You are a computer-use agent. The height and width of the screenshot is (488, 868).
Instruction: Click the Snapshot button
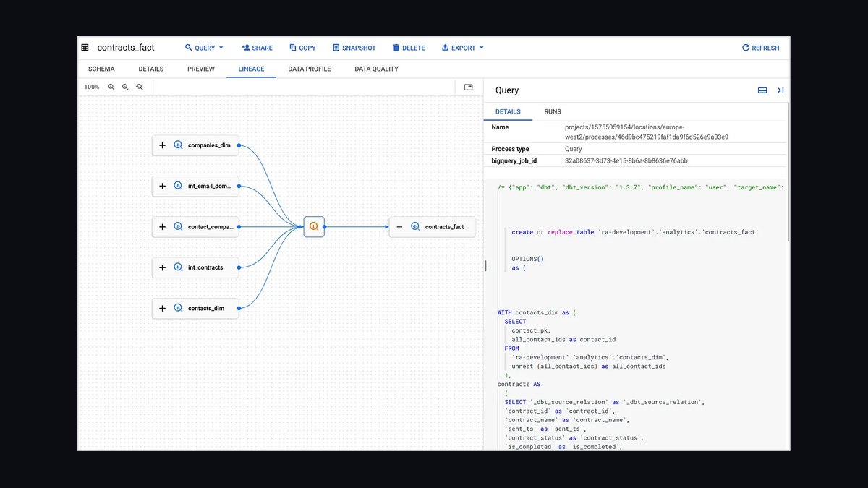coord(354,48)
